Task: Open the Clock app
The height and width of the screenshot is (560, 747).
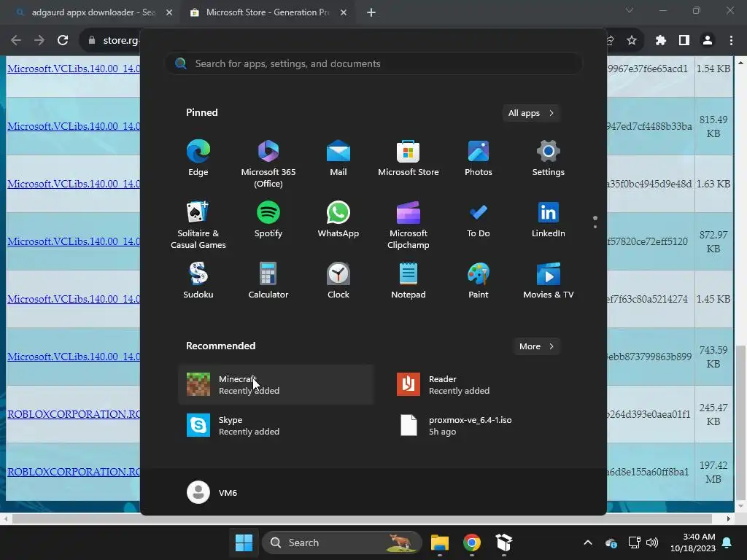Action: pyautogui.click(x=338, y=281)
